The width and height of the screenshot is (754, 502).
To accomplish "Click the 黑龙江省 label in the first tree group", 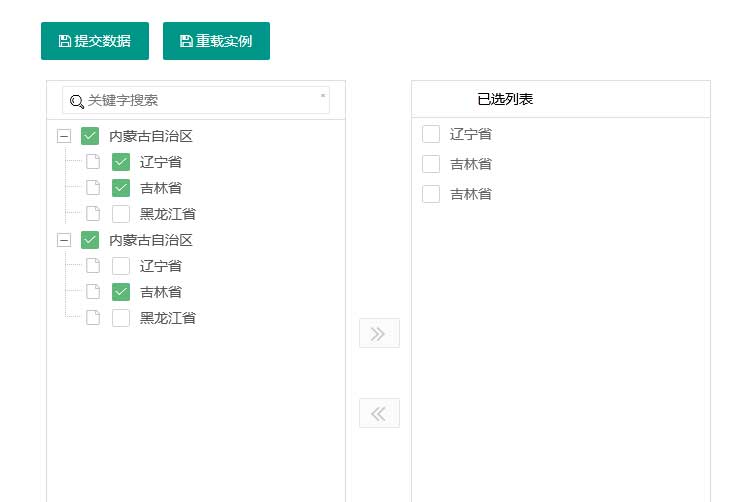I will coord(168,214).
